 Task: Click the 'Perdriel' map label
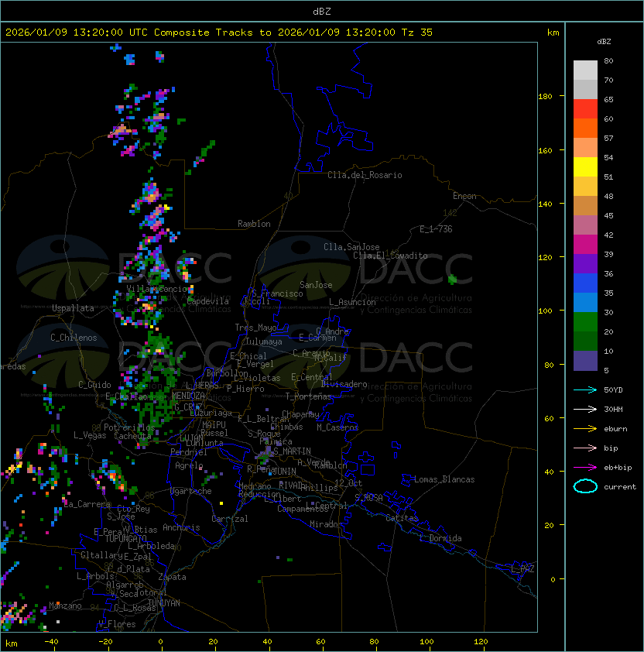189,452
